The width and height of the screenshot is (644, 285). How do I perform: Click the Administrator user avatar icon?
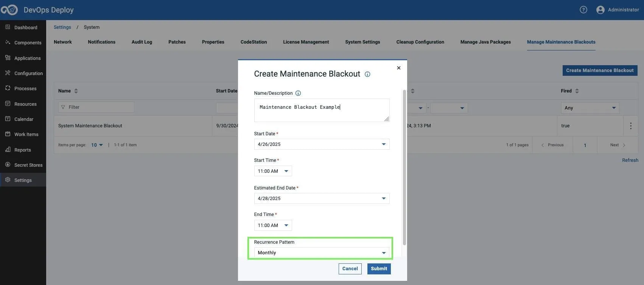600,10
